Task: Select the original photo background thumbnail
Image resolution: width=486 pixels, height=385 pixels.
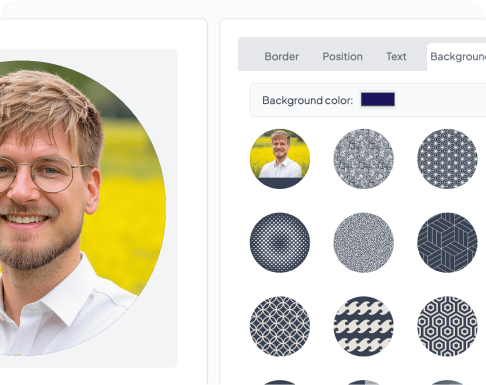Action: [280, 159]
